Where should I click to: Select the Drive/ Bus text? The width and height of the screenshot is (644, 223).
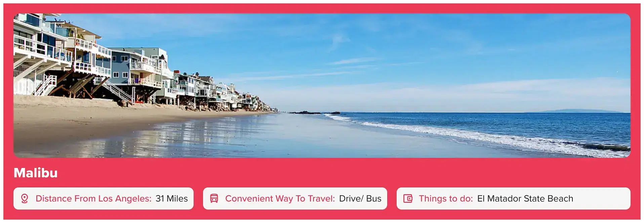(360, 198)
